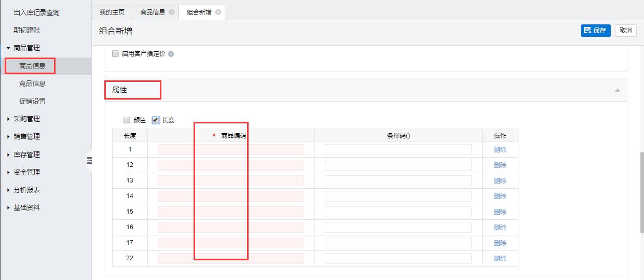Expand 销售管理 menu group
Viewport: 644px width, 280px height.
click(x=26, y=136)
